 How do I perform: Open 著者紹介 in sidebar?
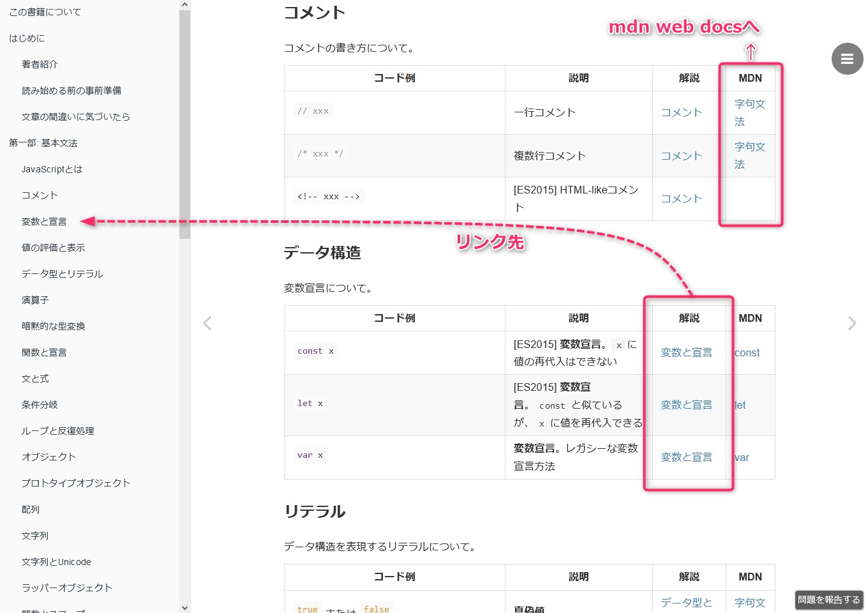point(40,64)
